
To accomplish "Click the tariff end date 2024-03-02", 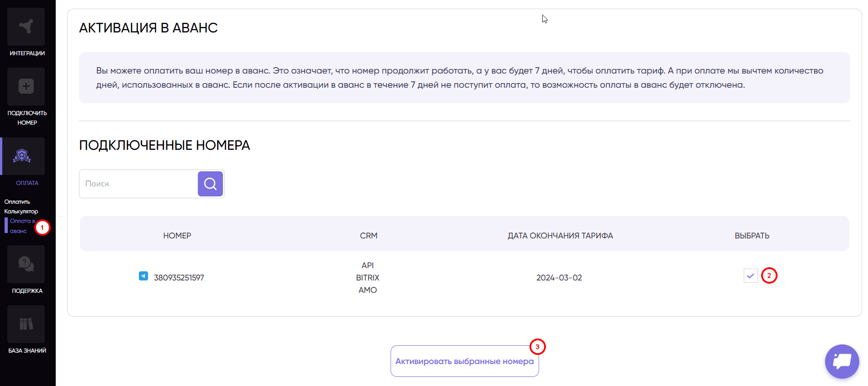I will (559, 278).
